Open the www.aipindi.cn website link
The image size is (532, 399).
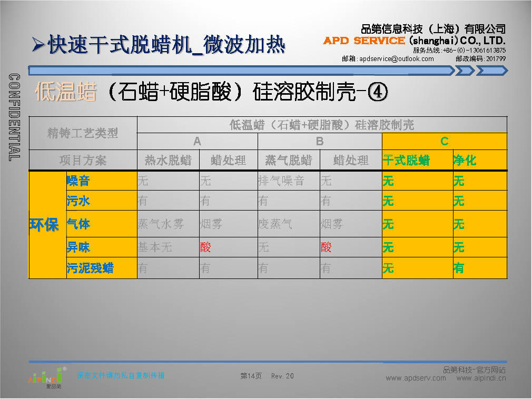pyautogui.click(x=481, y=378)
